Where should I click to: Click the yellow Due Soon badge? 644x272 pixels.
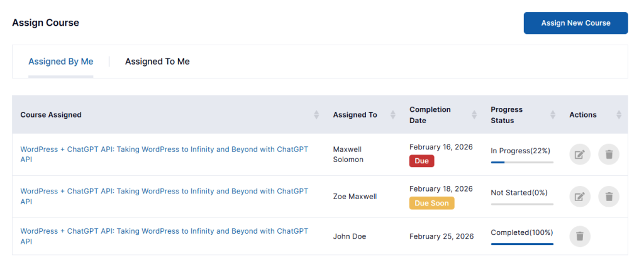point(431,203)
